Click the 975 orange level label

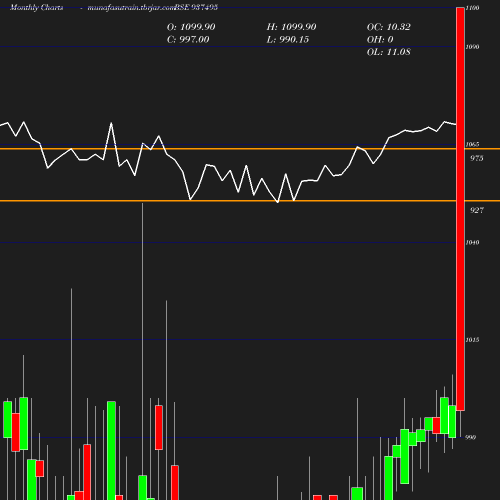(477, 158)
